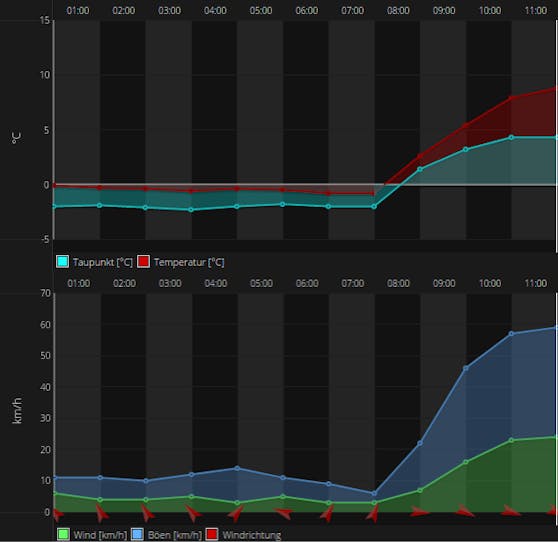
Task: Click the wind direction arrow at 02:00
Action: coord(147,513)
